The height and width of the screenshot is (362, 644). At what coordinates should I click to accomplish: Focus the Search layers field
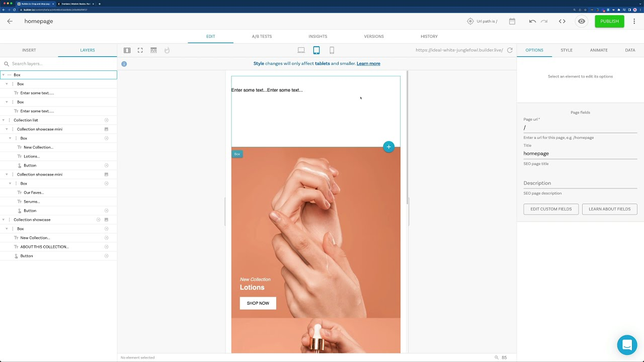[x=63, y=64]
